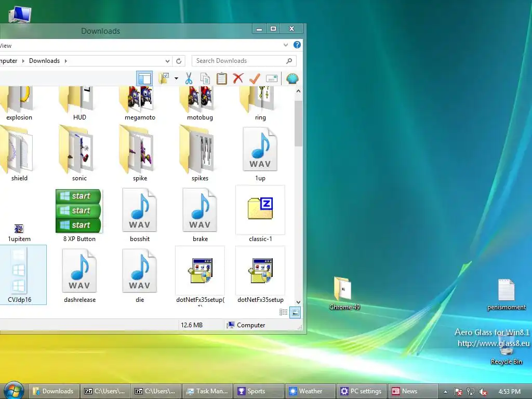Select the penismoment desktop text file

506,295
